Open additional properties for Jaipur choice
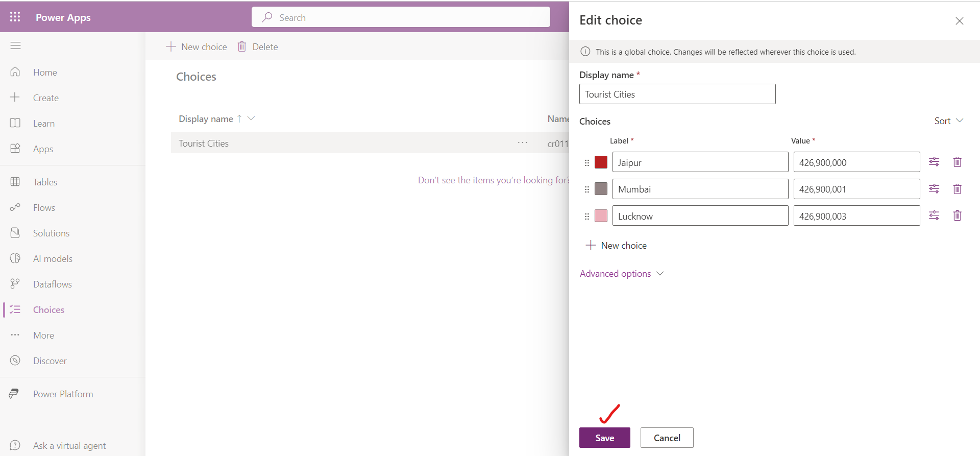980x456 pixels. (x=934, y=162)
